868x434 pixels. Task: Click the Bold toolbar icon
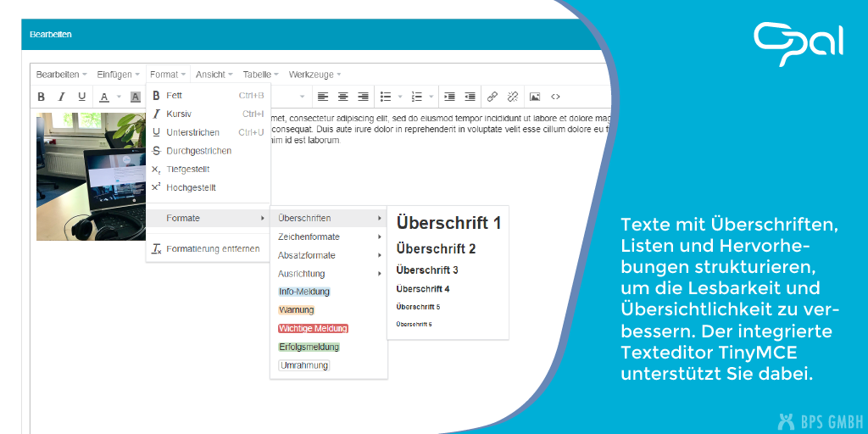tap(41, 97)
